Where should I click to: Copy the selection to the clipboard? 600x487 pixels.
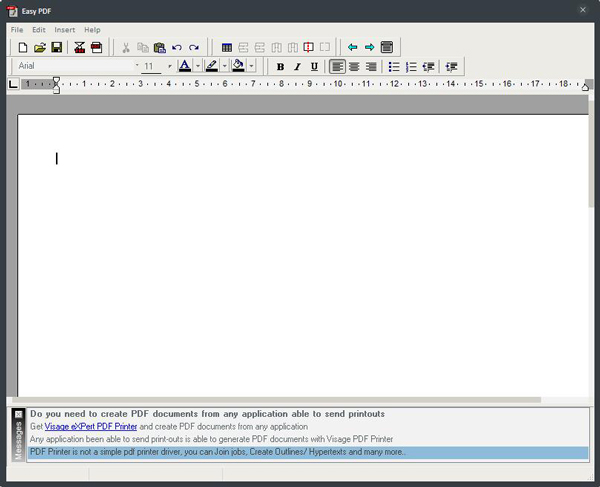143,47
